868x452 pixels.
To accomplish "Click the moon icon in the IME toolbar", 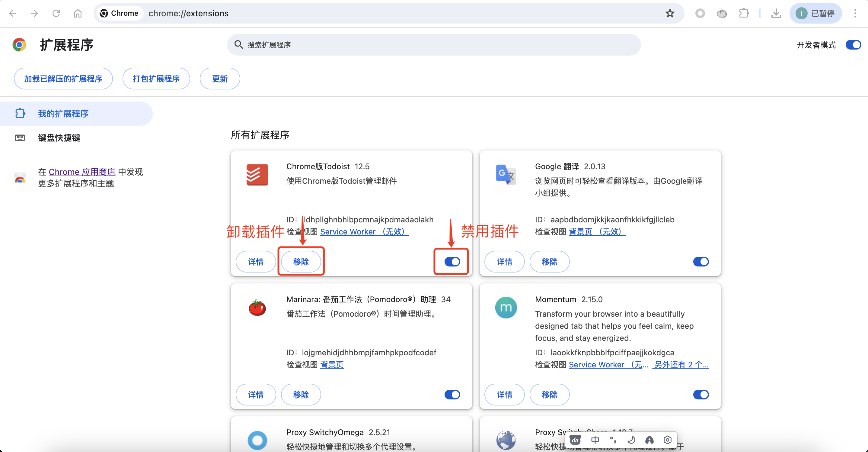I will click(631, 440).
